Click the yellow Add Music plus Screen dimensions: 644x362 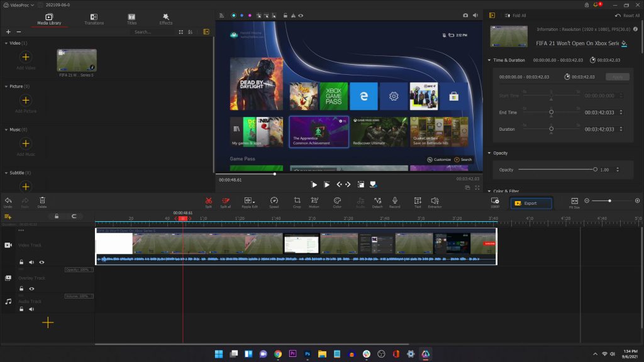(25, 143)
